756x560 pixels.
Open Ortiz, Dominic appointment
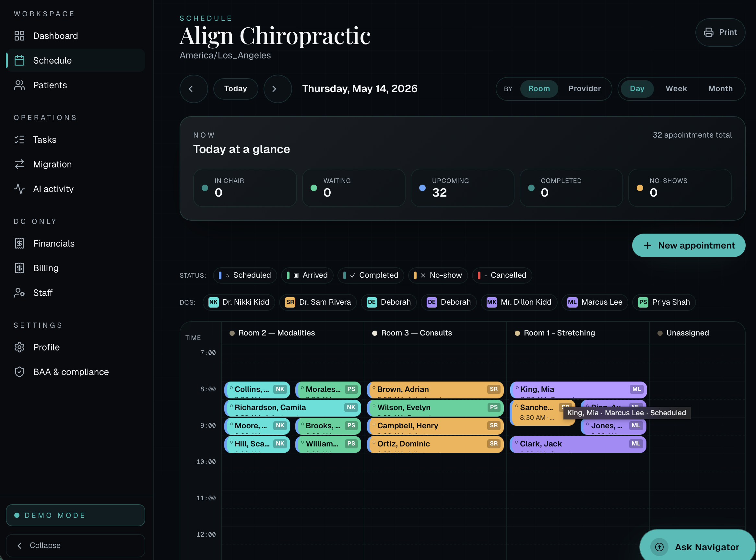coord(435,444)
